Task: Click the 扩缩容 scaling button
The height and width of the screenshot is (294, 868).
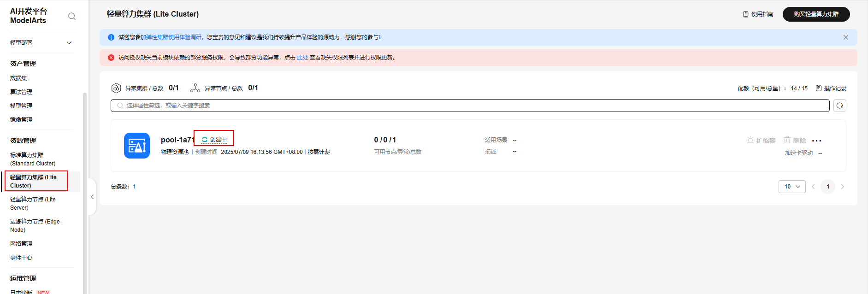Action: (761, 140)
